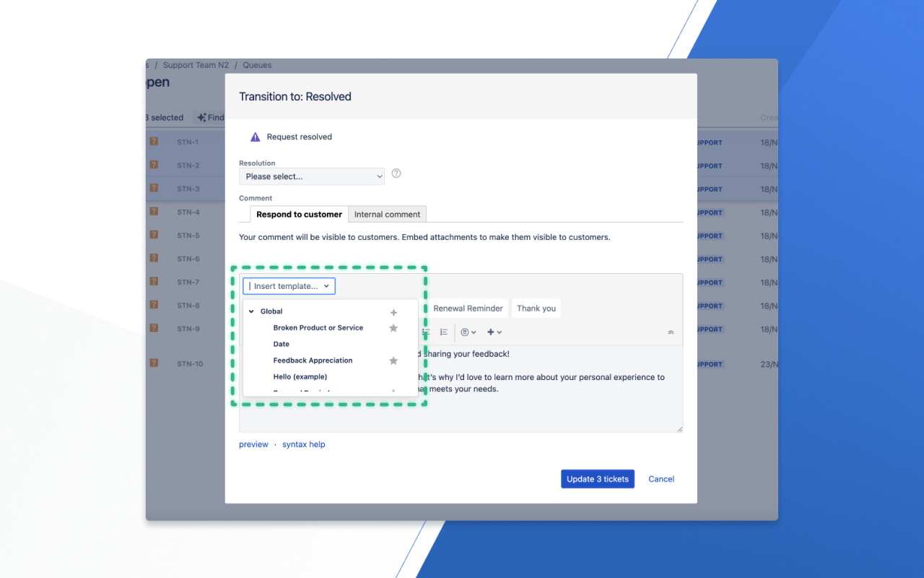This screenshot has width=924, height=578.
Task: Click the STN-6 issue type icon
Action: point(154,258)
